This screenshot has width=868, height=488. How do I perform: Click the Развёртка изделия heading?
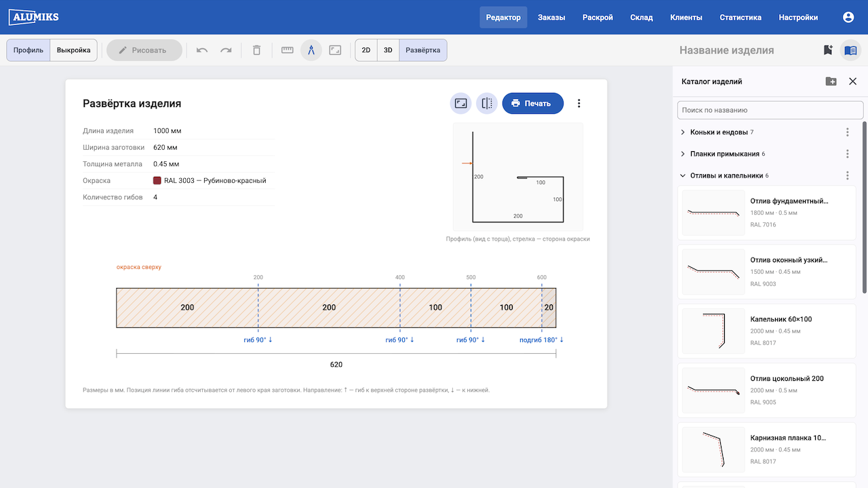132,104
